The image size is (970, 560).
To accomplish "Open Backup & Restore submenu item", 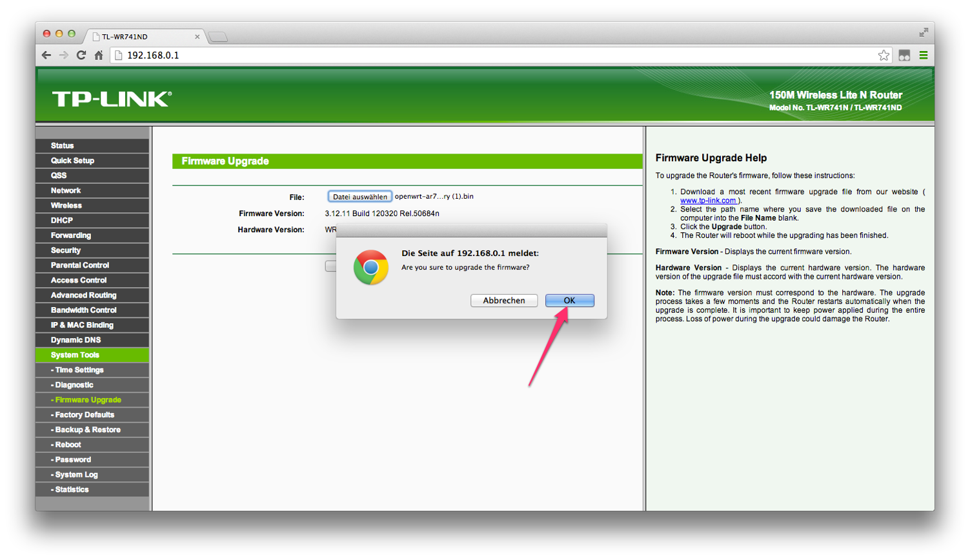I will [x=88, y=430].
